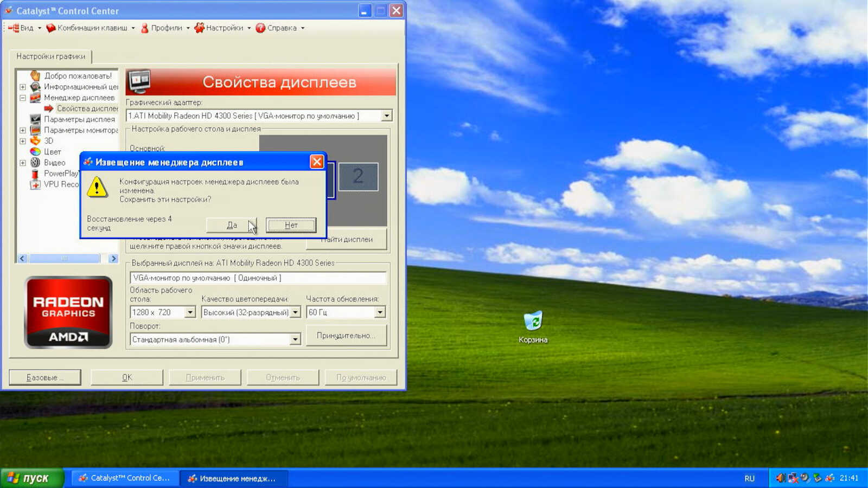
Task: Open Параметры дисплея via its tree icon
Action: [35, 119]
